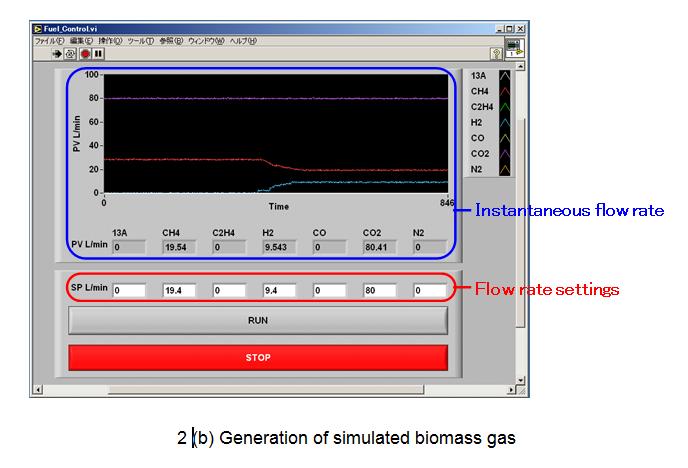Click the SP L/min row label
The image size is (688, 468).
[x=90, y=288]
